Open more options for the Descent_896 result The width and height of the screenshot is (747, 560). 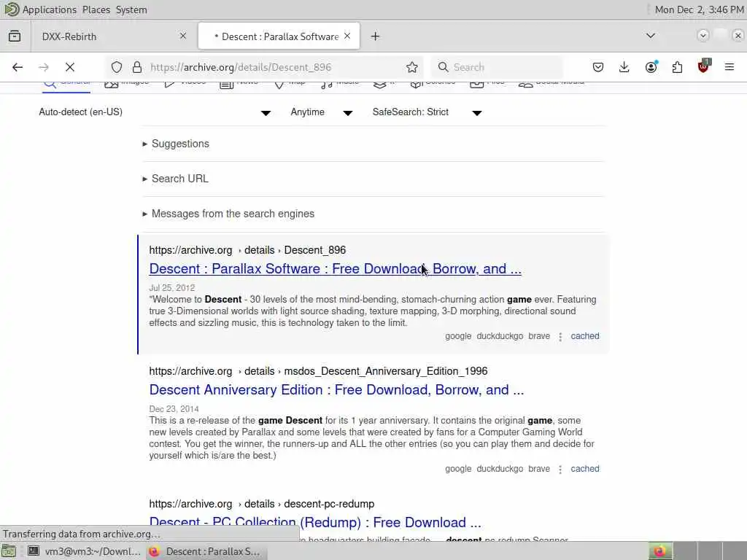(560, 337)
